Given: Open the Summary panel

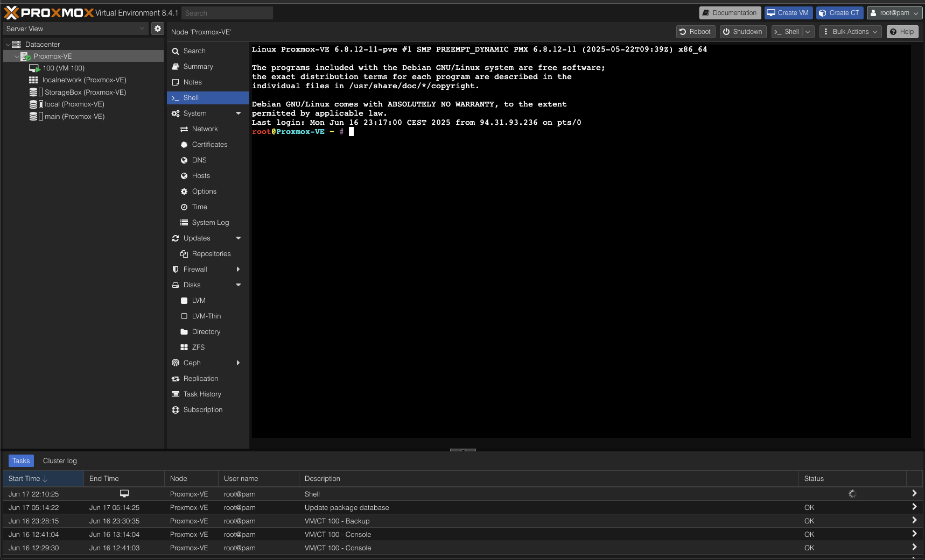Looking at the screenshot, I should [208, 67].
